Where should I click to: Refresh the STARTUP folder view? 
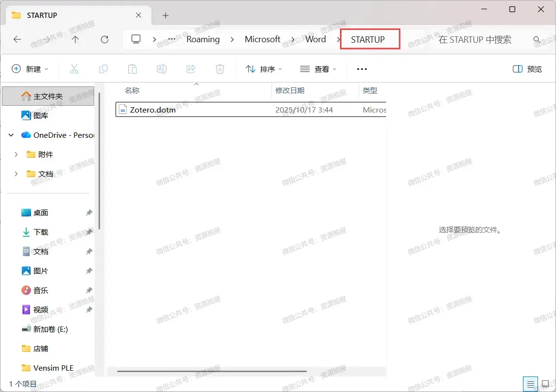pos(104,39)
